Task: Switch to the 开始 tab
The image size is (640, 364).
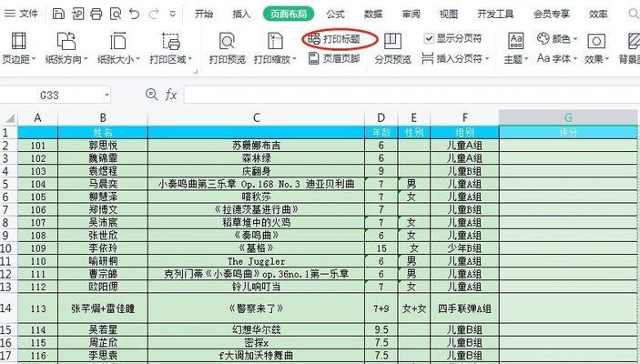Action: coord(203,14)
